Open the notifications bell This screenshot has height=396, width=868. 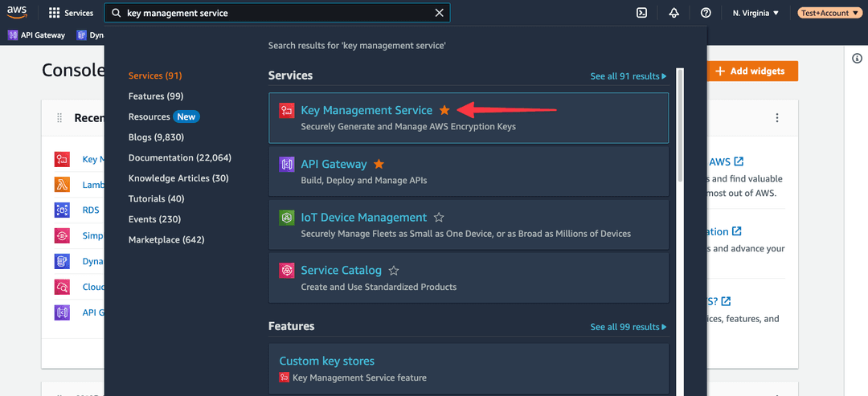point(674,13)
